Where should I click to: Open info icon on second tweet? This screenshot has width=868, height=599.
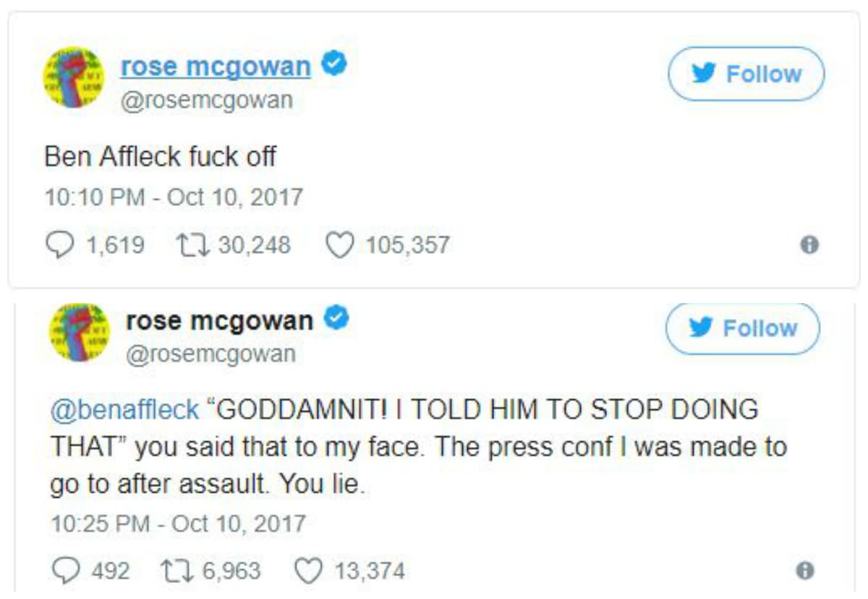coord(805,571)
